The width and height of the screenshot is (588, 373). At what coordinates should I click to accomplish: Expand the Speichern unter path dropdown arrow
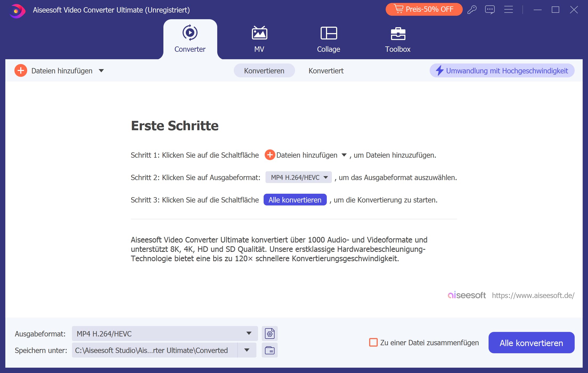[247, 350]
